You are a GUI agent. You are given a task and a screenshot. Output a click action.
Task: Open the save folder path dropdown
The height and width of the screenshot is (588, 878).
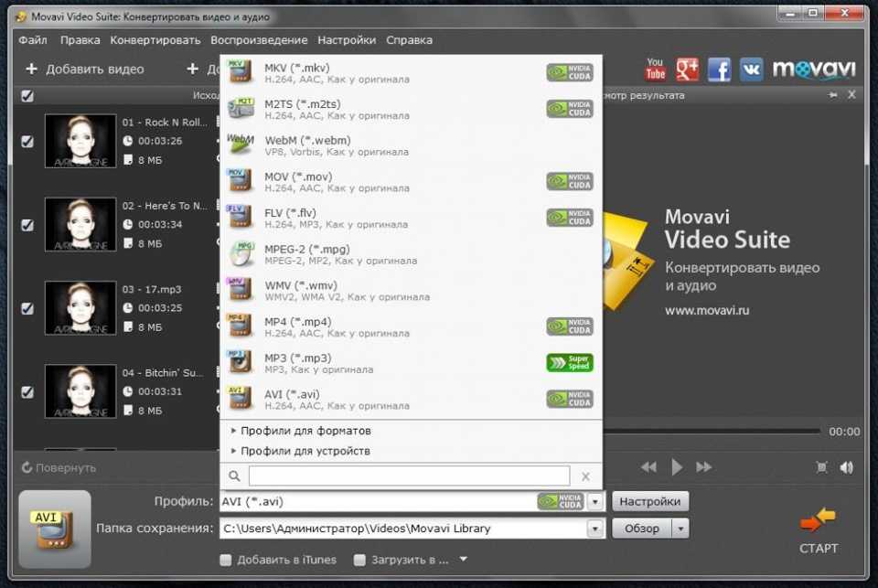(595, 528)
